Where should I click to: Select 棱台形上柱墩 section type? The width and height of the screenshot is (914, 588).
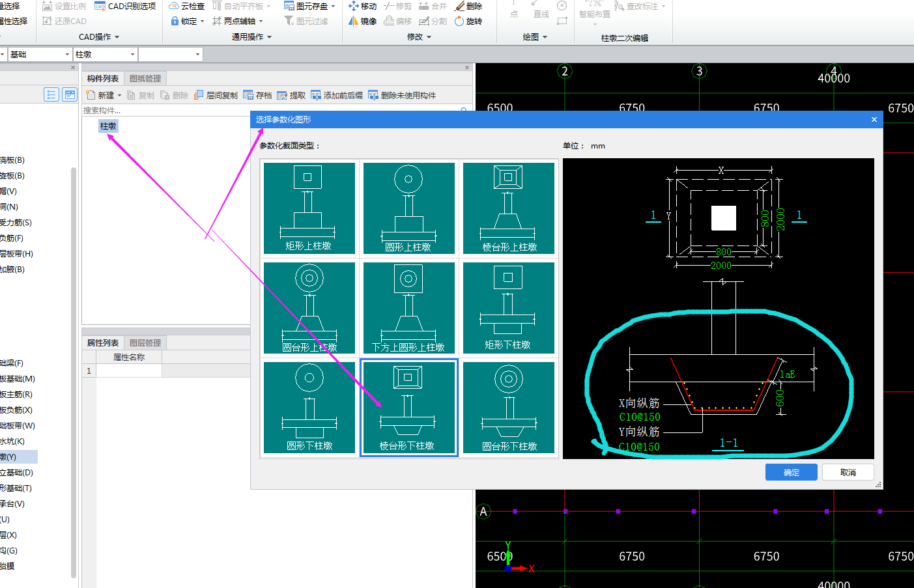[509, 208]
